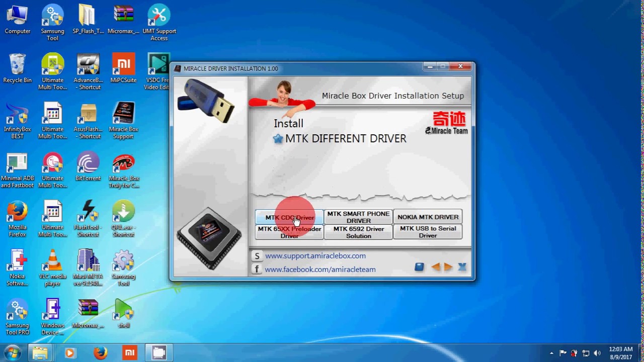The image size is (644, 362).
Task: Open File Explorer from taskbar
Action: 40,353
